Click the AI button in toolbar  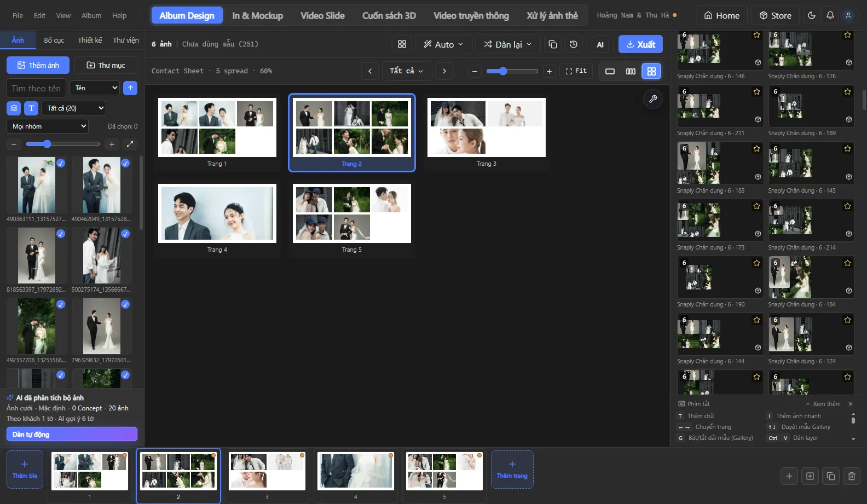600,45
